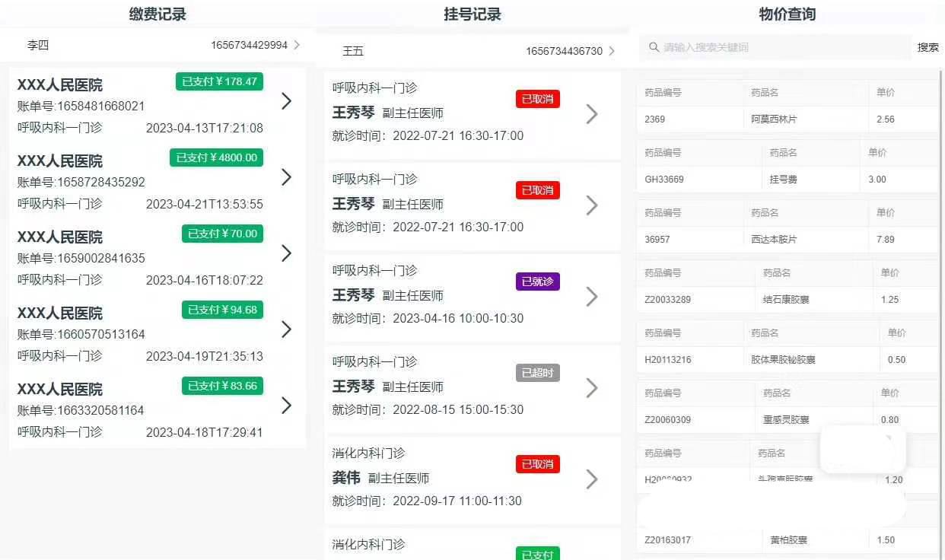Open arrow for 龚伟 cancelled appointment

[591, 479]
